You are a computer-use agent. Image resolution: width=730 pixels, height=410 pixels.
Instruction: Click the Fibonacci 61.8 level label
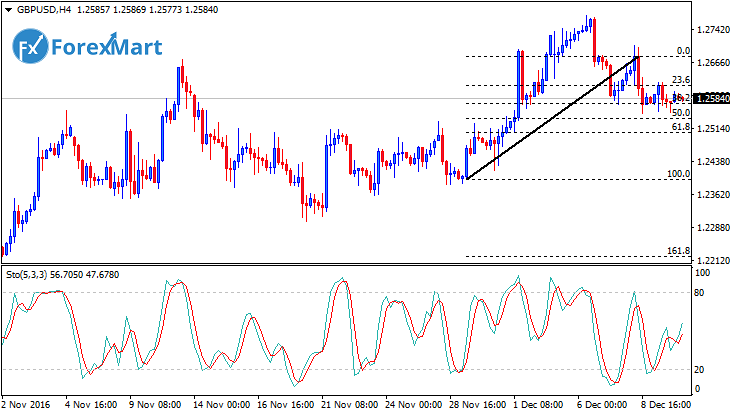click(680, 127)
